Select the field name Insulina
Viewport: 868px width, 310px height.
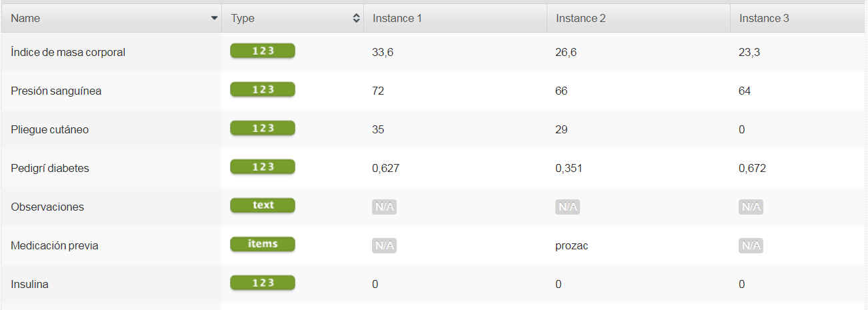coord(29,284)
